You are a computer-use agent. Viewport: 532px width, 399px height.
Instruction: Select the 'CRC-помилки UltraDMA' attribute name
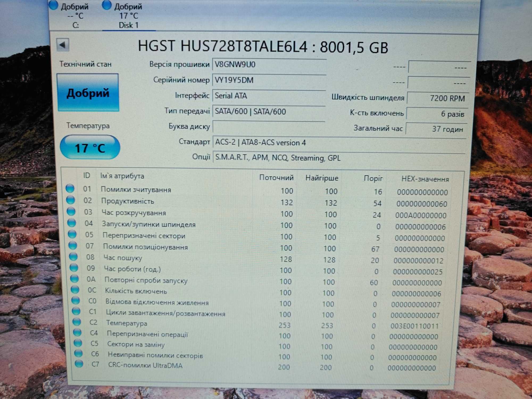click(x=145, y=365)
